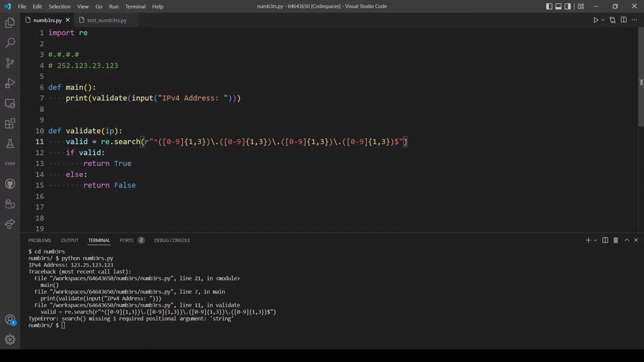Click 're.search' on line 11

point(120,142)
